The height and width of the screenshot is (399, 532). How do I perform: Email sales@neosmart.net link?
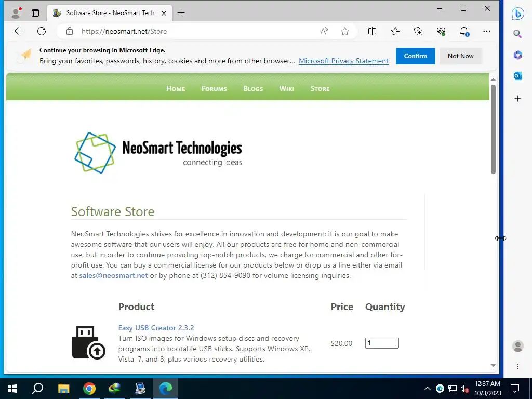coord(113,275)
